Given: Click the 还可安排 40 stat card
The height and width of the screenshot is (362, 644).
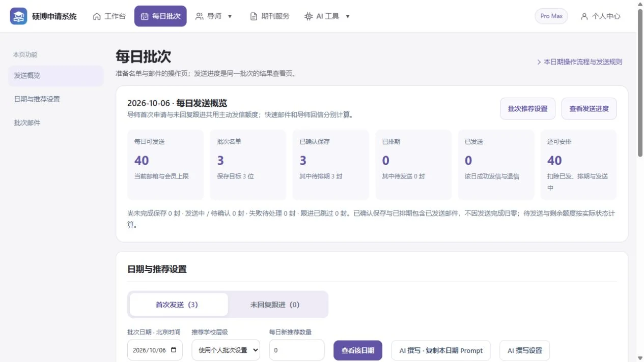Looking at the screenshot, I should click(578, 165).
